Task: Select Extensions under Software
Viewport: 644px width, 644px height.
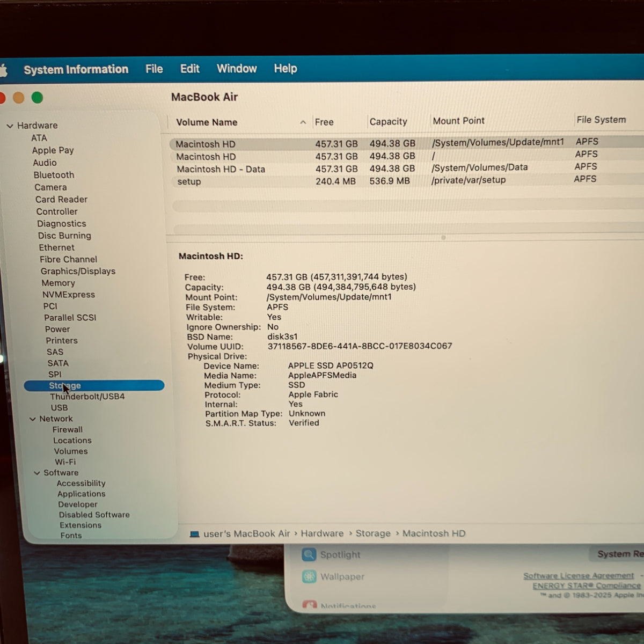Action: click(x=80, y=525)
